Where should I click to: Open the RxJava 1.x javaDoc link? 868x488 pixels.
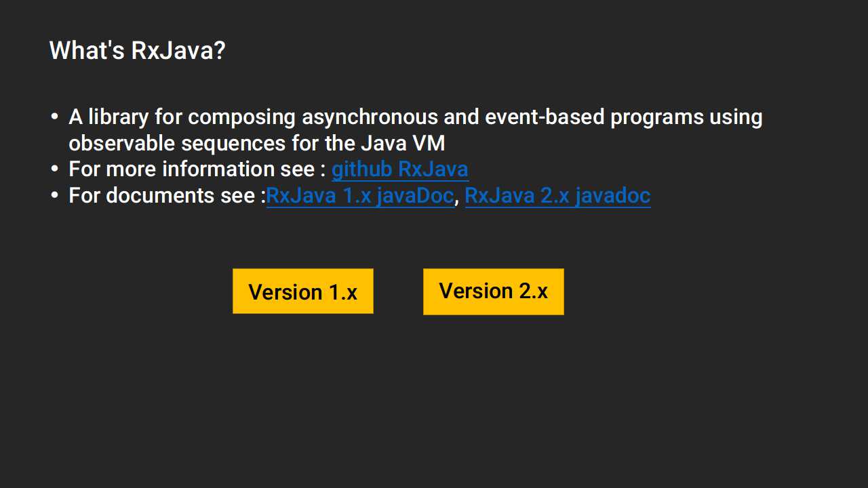click(x=359, y=195)
